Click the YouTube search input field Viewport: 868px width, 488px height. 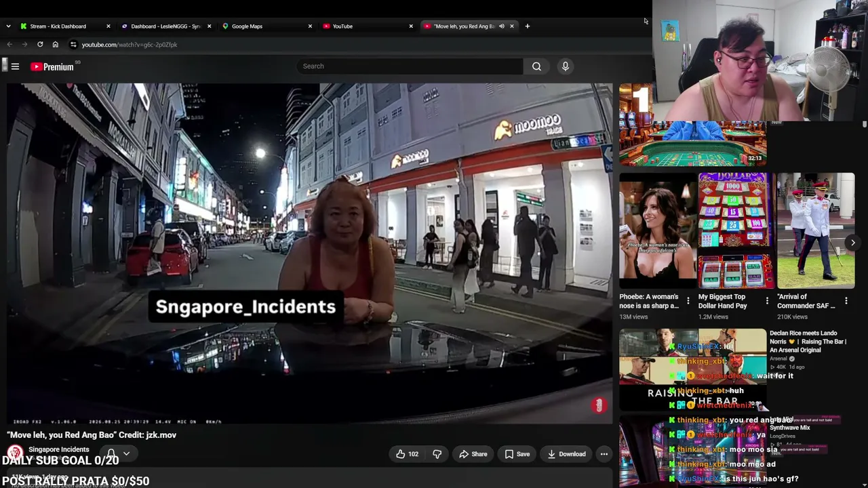pos(410,66)
